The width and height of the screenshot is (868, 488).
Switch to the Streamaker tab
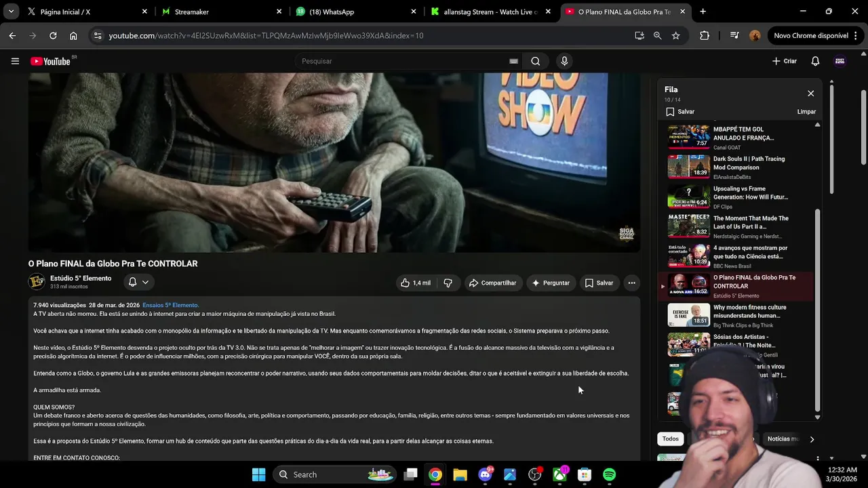point(222,12)
